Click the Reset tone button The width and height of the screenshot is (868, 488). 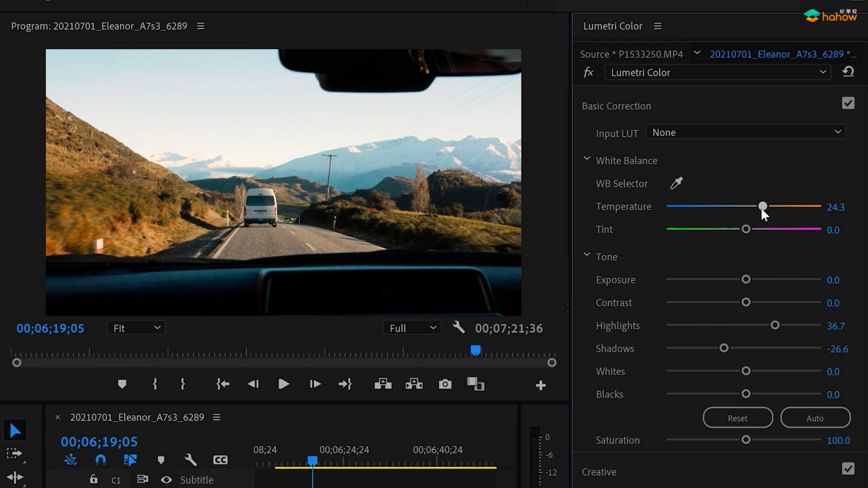pos(737,418)
